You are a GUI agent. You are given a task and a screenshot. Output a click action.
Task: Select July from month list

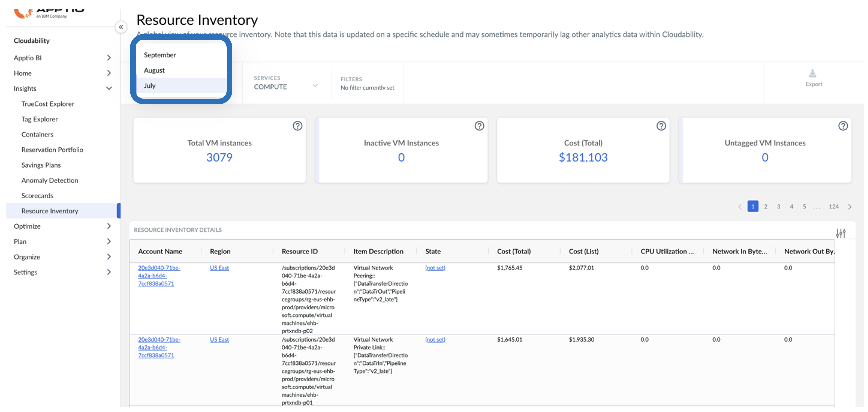tap(181, 86)
